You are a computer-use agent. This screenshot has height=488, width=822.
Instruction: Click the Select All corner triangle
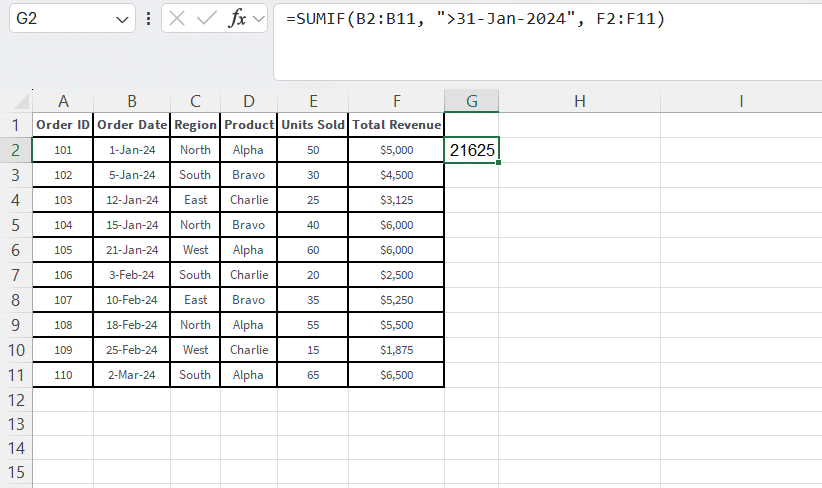pos(21,101)
